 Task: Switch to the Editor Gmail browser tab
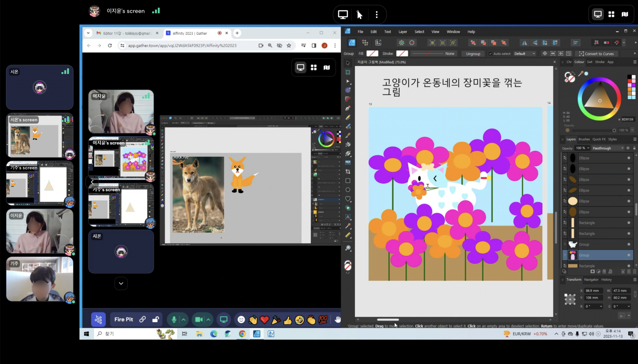[x=127, y=33]
